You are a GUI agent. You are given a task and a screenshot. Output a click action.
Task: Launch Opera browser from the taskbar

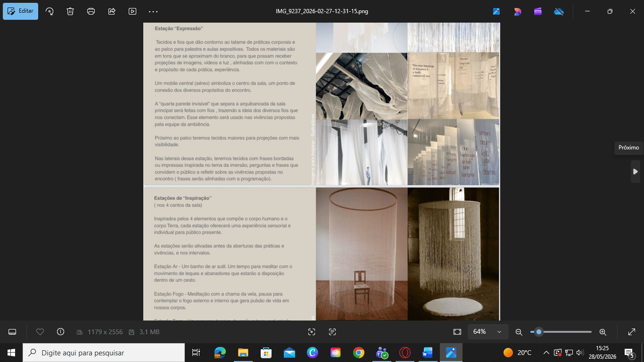pos(405,353)
